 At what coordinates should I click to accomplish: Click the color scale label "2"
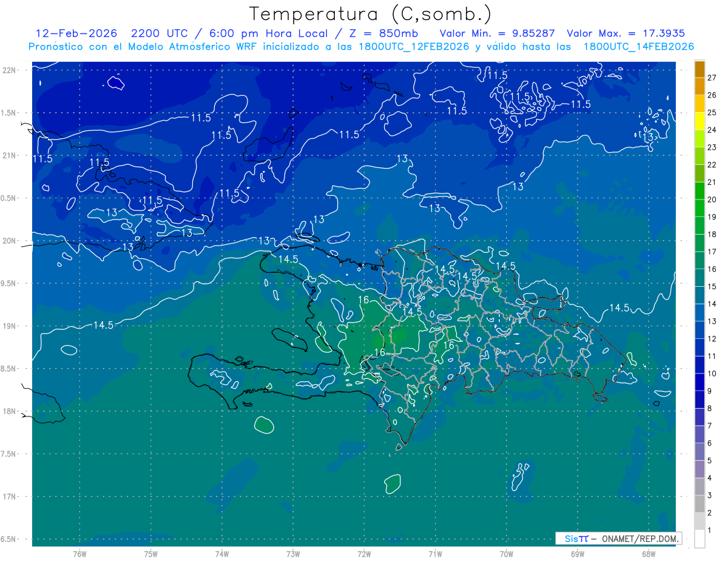(x=710, y=513)
